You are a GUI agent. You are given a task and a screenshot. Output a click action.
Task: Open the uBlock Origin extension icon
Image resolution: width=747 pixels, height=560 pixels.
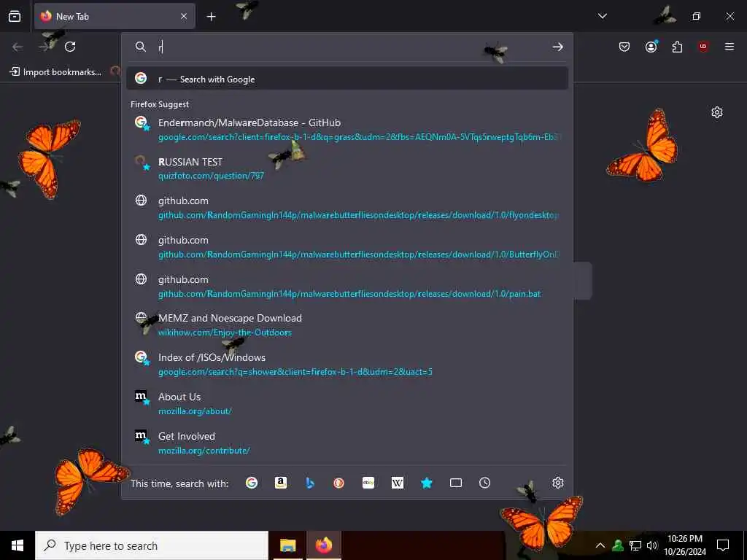pos(703,47)
